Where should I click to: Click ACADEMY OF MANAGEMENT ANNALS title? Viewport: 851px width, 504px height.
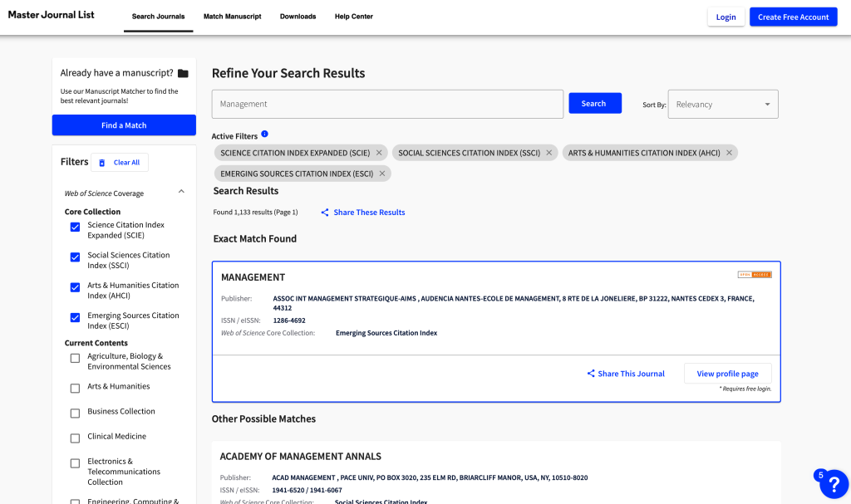301,457
